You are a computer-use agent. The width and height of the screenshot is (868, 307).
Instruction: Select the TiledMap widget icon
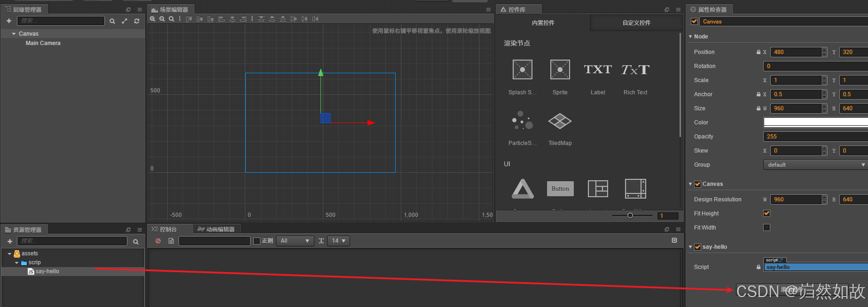point(560,121)
